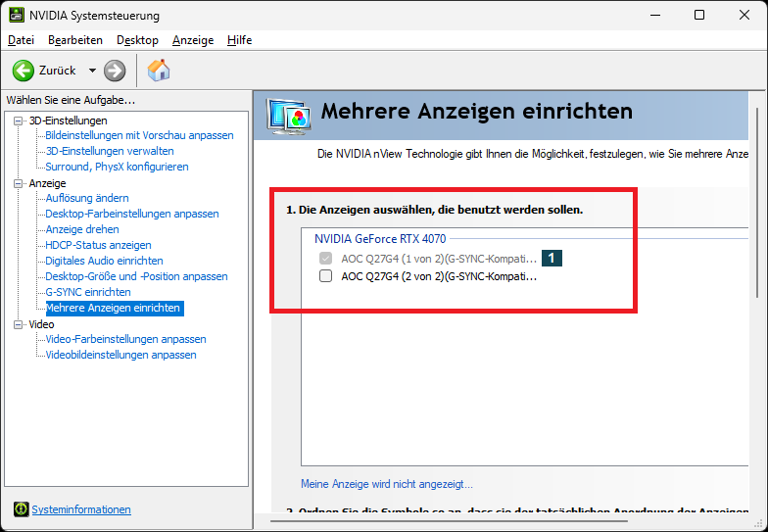Click the multi-monitor header icon
768x532 pixels.
click(x=288, y=116)
